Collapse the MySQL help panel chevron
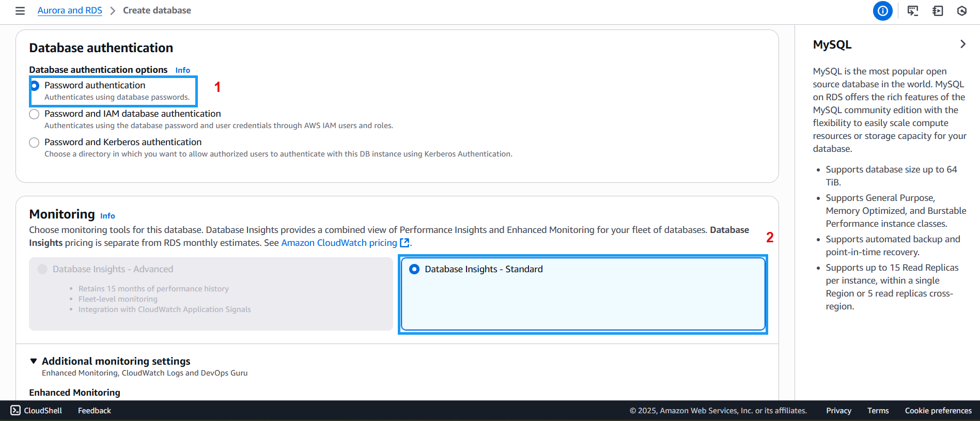The height and width of the screenshot is (421, 980). (962, 44)
